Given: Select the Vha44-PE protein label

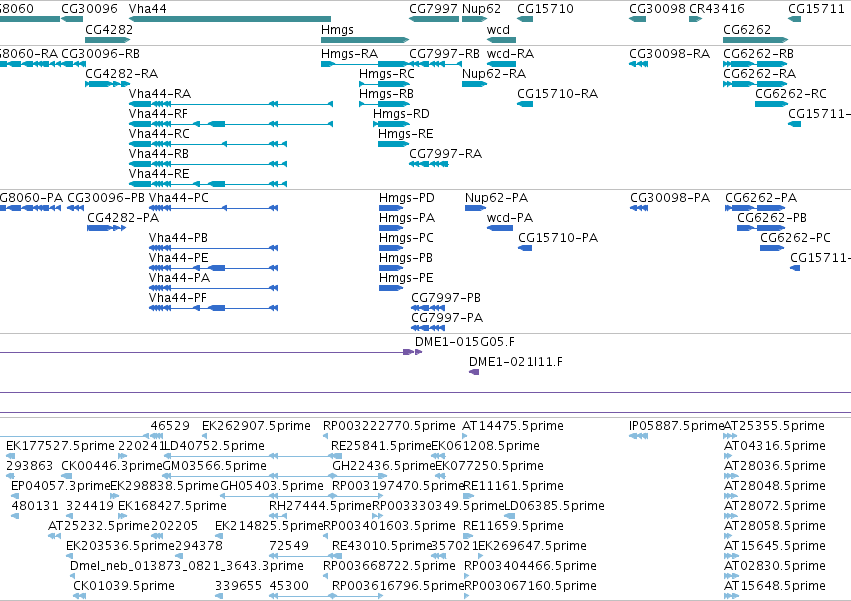Looking at the screenshot, I should click(x=179, y=258).
